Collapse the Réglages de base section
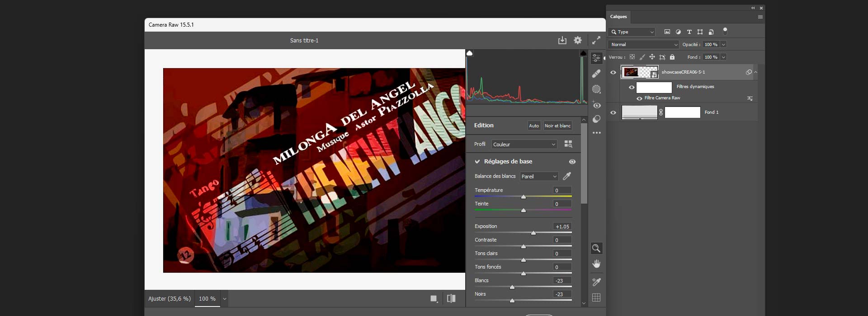This screenshot has width=868, height=316. [x=477, y=162]
